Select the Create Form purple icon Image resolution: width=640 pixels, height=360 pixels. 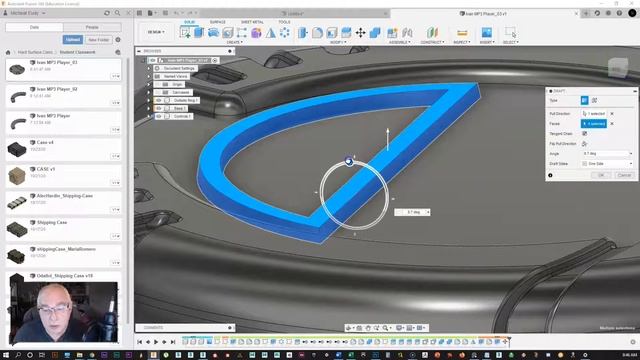coord(256,33)
